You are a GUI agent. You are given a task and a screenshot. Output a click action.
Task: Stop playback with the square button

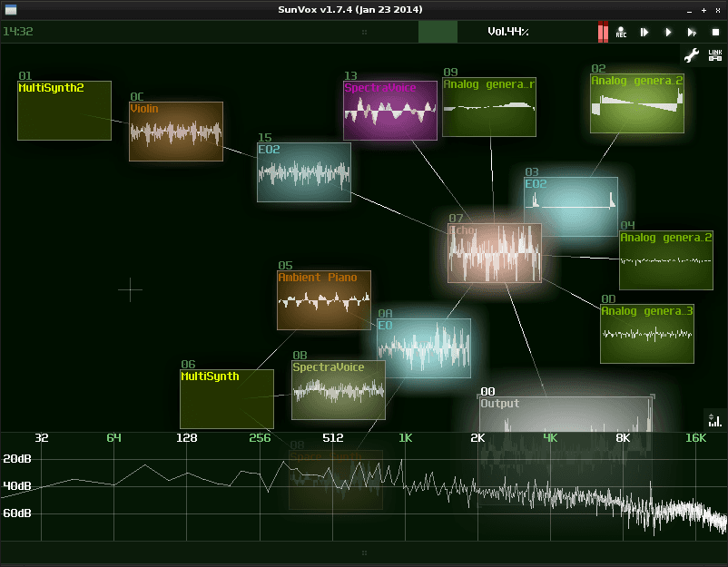click(x=715, y=32)
